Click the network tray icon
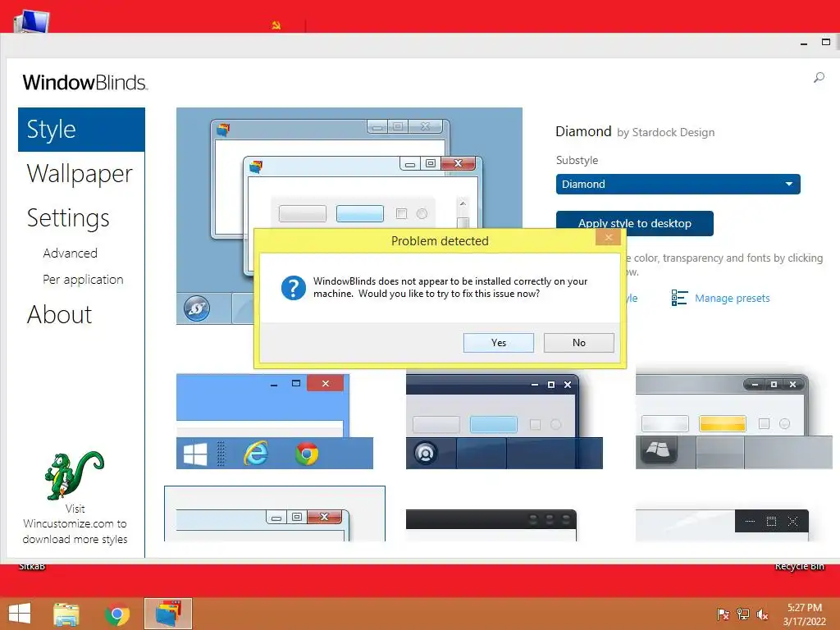 click(743, 614)
